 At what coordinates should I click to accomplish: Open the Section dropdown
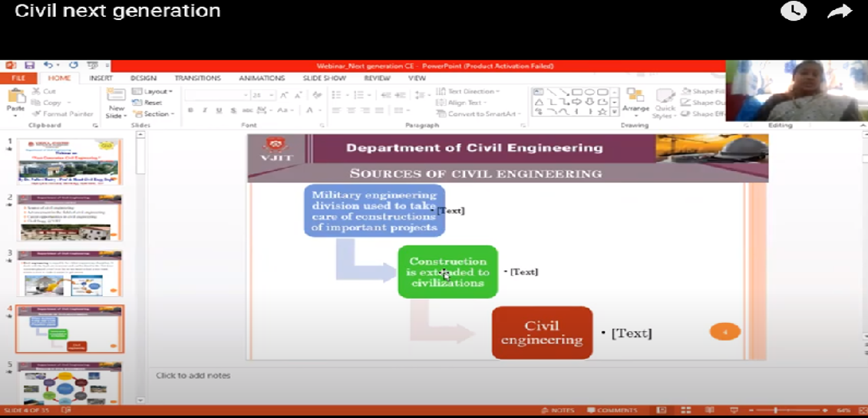coord(153,114)
